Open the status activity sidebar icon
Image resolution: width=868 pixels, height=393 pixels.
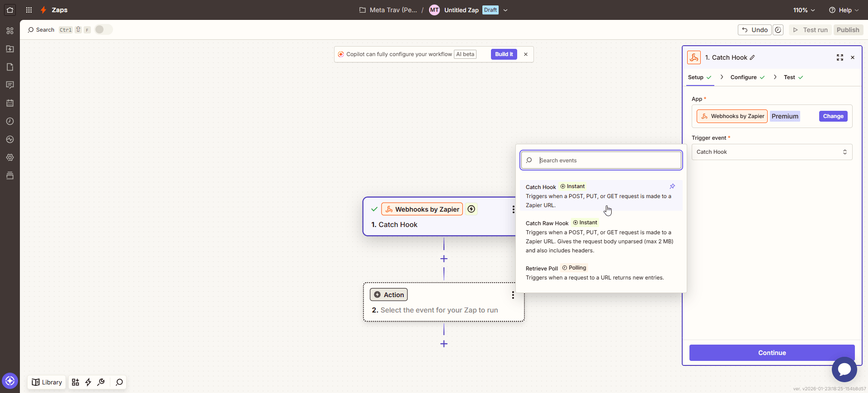(x=10, y=139)
